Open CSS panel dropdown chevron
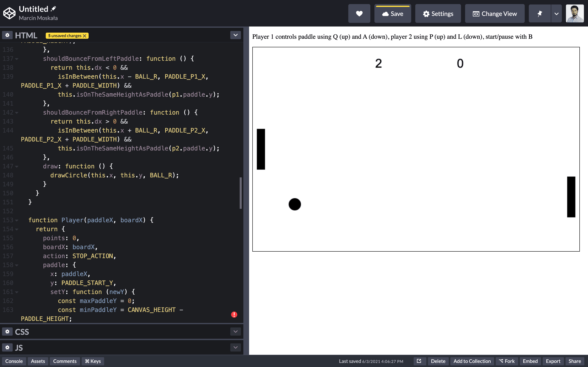588x367 pixels. 235,332
